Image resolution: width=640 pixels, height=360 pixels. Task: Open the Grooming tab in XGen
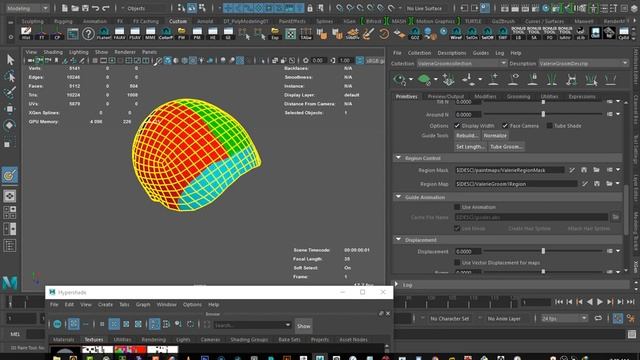point(518,97)
